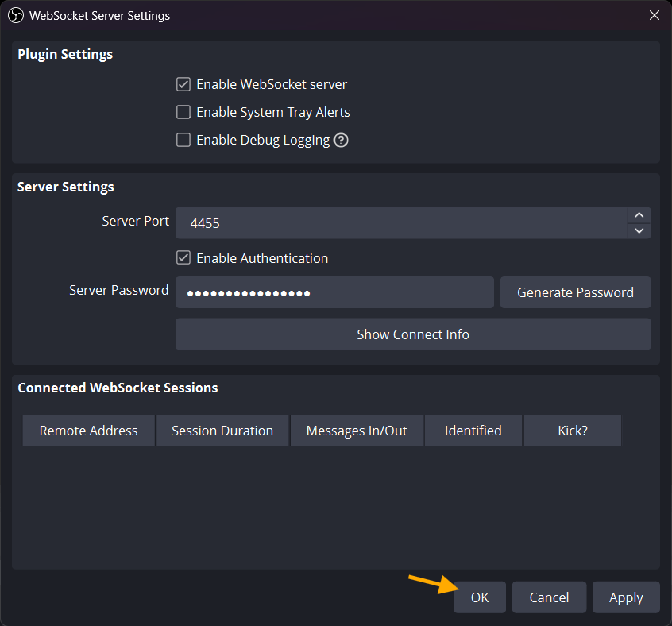Enable System Tray Alerts checkbox
672x626 pixels.
(x=183, y=112)
